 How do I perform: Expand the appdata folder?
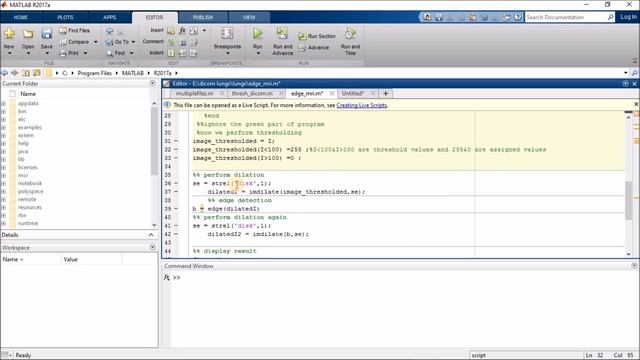coord(4,104)
